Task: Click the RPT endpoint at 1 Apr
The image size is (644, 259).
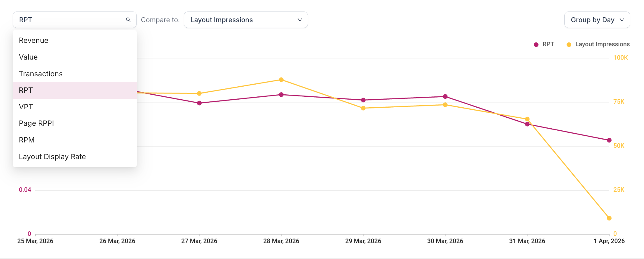Action: pos(609,140)
